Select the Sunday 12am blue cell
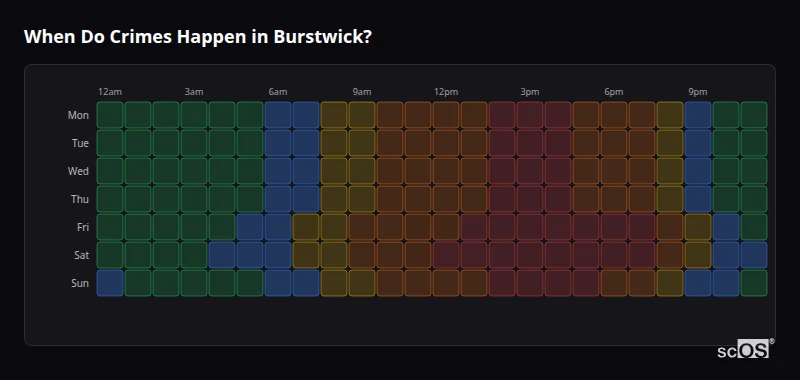This screenshot has width=800, height=380. click(110, 283)
